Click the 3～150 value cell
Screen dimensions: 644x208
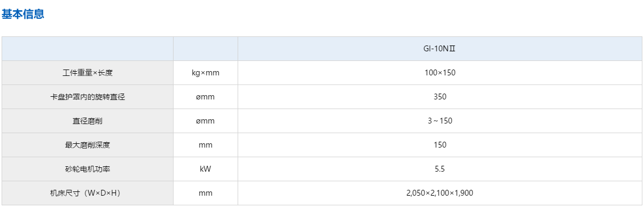(440, 121)
